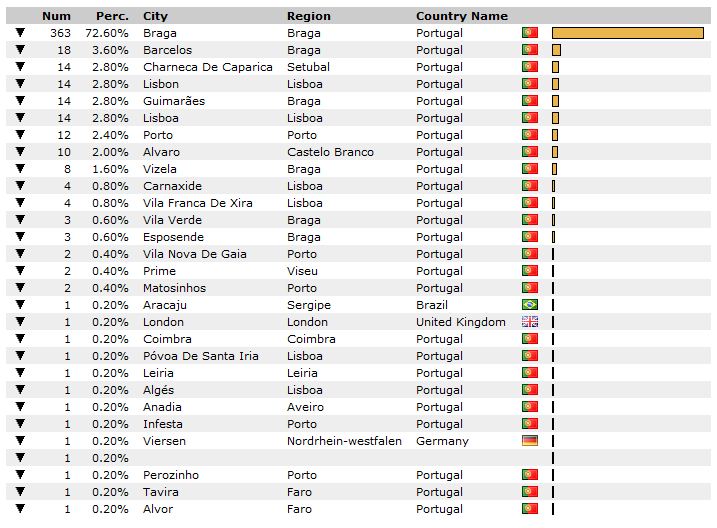Click the Country Name column header
The height and width of the screenshot is (528, 717).
click(462, 16)
